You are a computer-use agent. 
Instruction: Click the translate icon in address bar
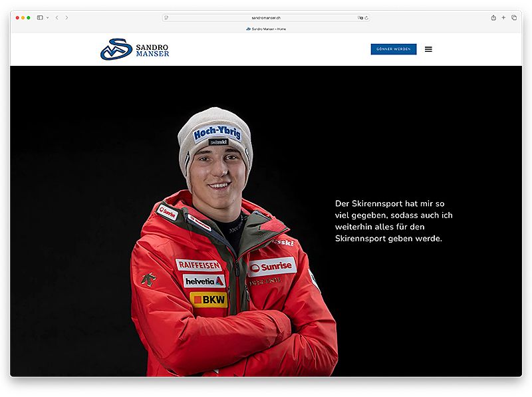[x=360, y=18]
